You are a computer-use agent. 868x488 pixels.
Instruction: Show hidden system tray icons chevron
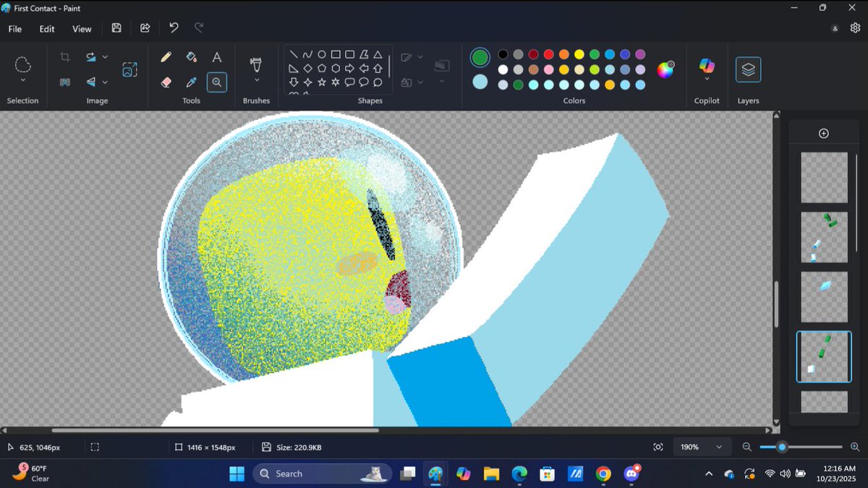click(x=708, y=474)
